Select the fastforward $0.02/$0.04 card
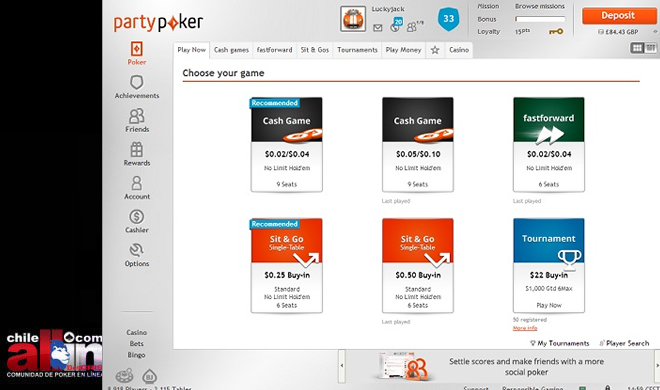The height and width of the screenshot is (390, 660). click(x=549, y=144)
